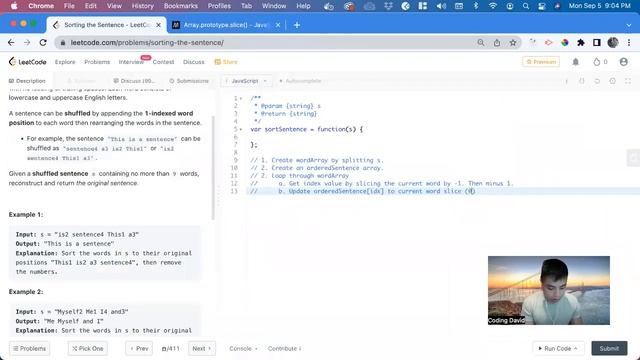This screenshot has height=360, width=640.
Task: Go to Explore in LeetCode nav
Action: (65, 62)
